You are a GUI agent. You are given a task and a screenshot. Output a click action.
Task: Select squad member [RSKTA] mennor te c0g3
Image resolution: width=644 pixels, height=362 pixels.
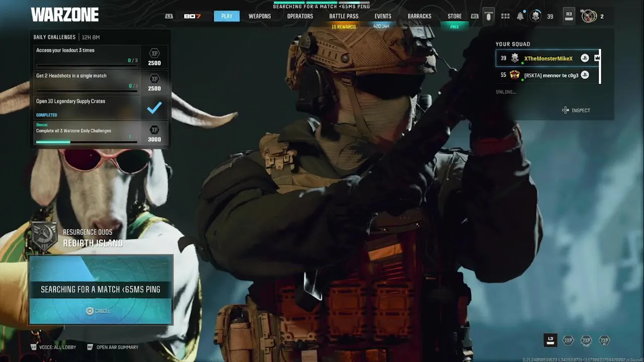tap(547, 75)
